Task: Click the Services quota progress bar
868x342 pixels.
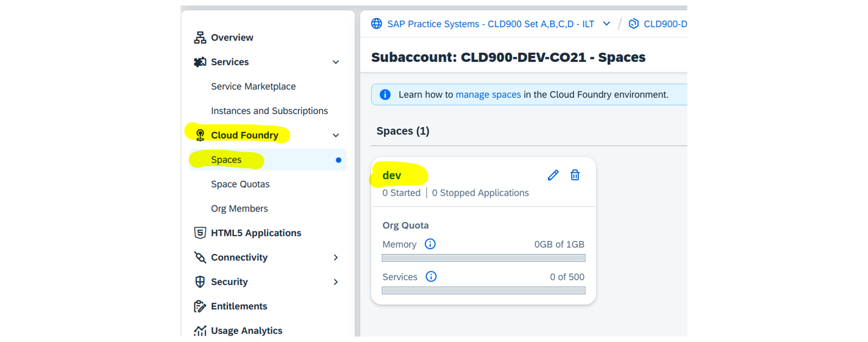Action: click(483, 290)
